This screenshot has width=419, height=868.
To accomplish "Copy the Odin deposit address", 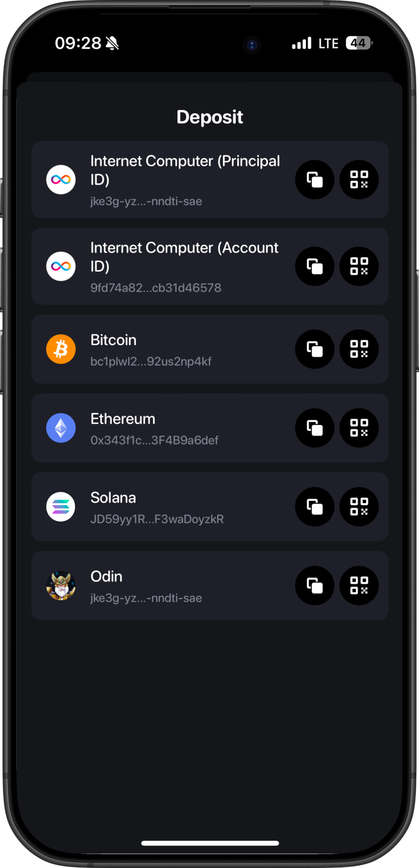I will click(314, 586).
